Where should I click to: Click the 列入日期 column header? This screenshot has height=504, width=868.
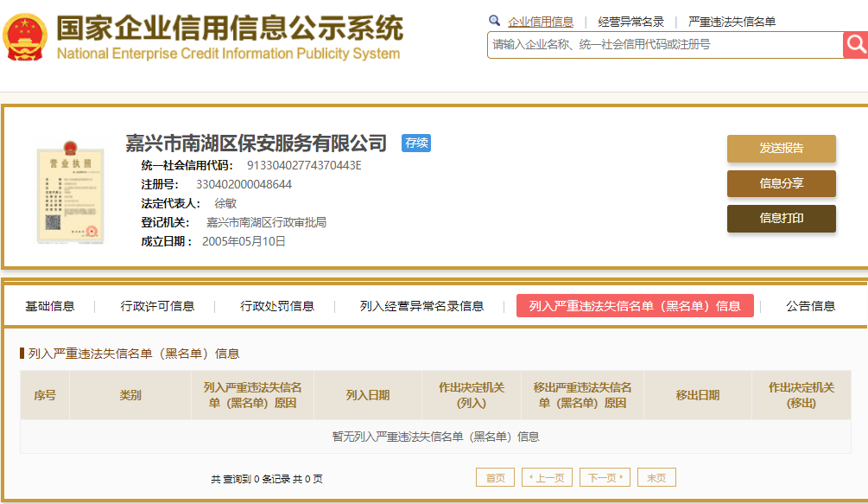pyautogui.click(x=368, y=395)
